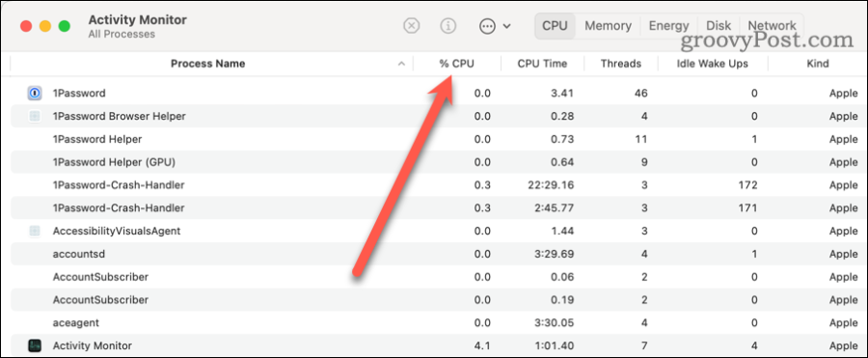Minimize the Activity Monitor window
This screenshot has height=358, width=868.
45,26
